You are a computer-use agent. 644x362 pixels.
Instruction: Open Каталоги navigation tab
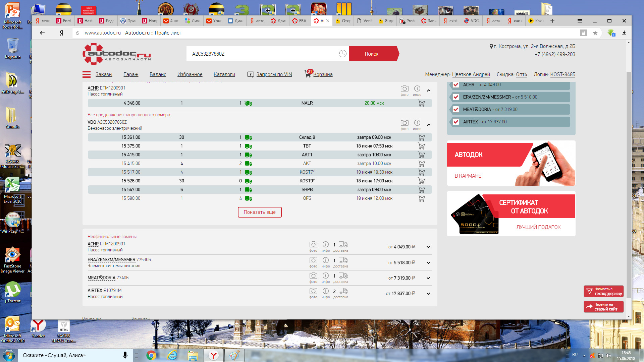tap(223, 74)
